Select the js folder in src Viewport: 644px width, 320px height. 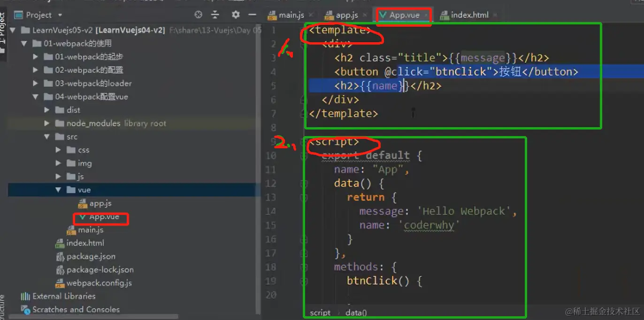pos(81,177)
